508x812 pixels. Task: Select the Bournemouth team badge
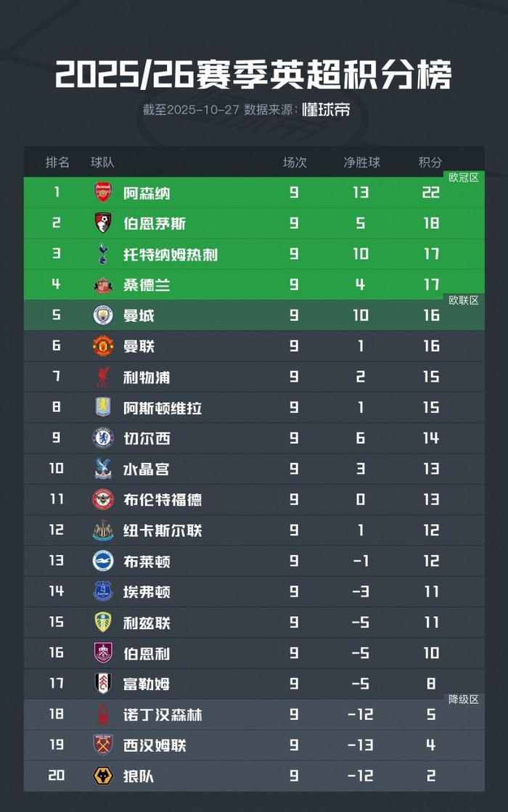[x=103, y=223]
